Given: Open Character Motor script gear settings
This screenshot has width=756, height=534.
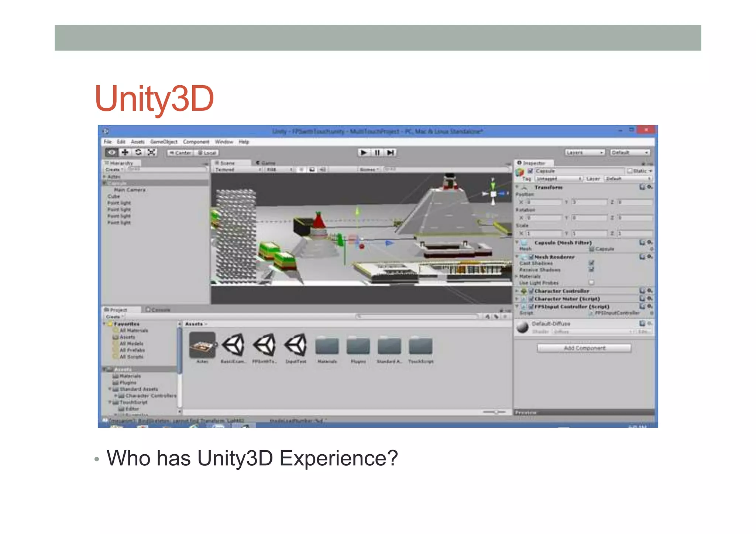Looking at the screenshot, I should [x=650, y=299].
